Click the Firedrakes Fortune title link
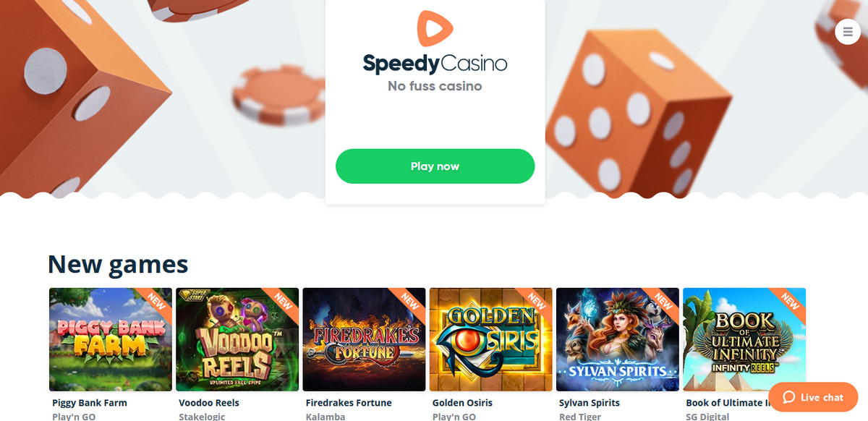 click(x=349, y=403)
